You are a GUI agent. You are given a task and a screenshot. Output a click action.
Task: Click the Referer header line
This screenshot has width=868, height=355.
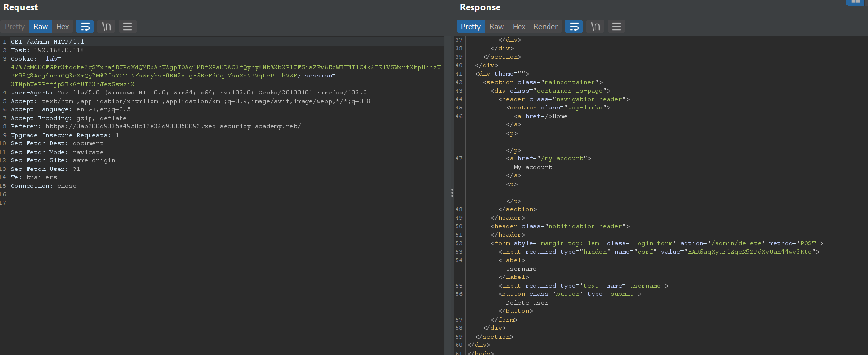coord(156,126)
